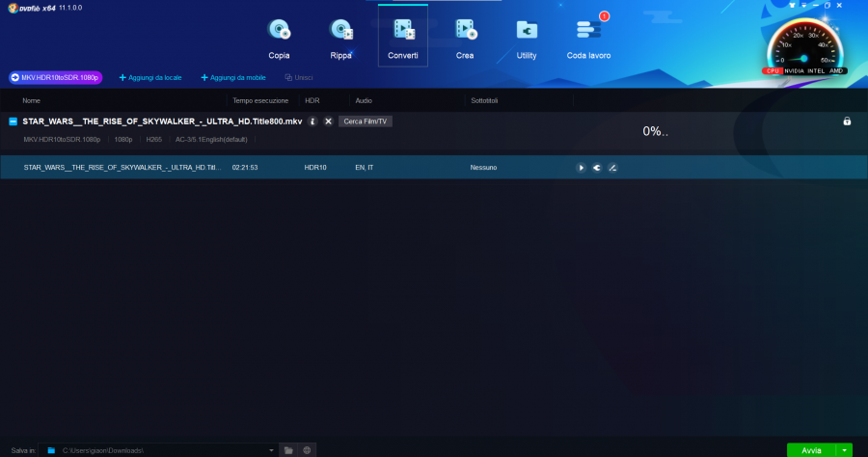The width and height of the screenshot is (868, 457).
Task: Remove the Title800.mkv source with X
Action: point(328,121)
